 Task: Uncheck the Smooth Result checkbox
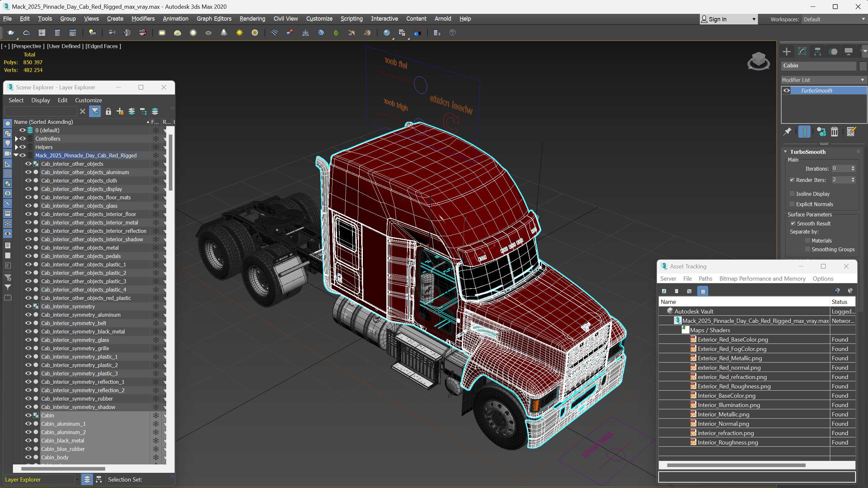pos(793,223)
